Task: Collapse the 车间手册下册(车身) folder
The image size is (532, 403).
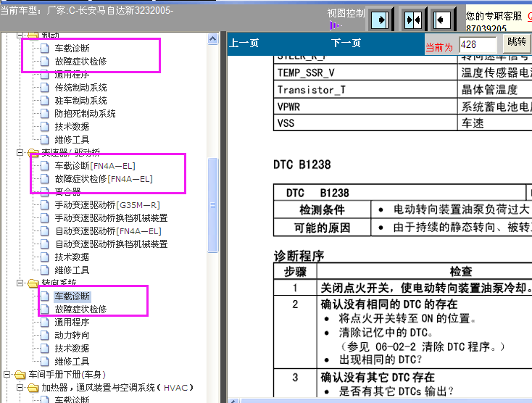Action: (7, 375)
